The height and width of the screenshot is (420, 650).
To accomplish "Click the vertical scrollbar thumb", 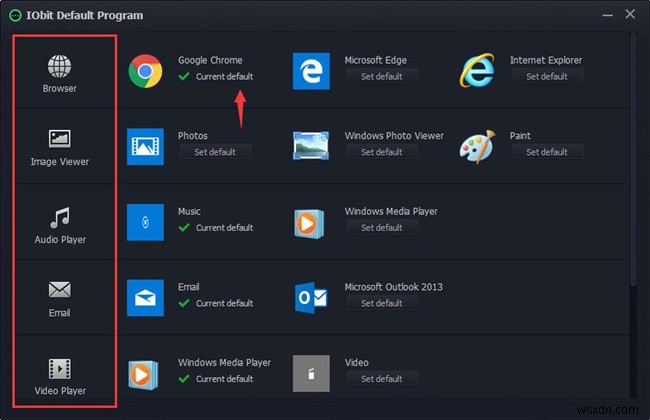I will tap(633, 160).
